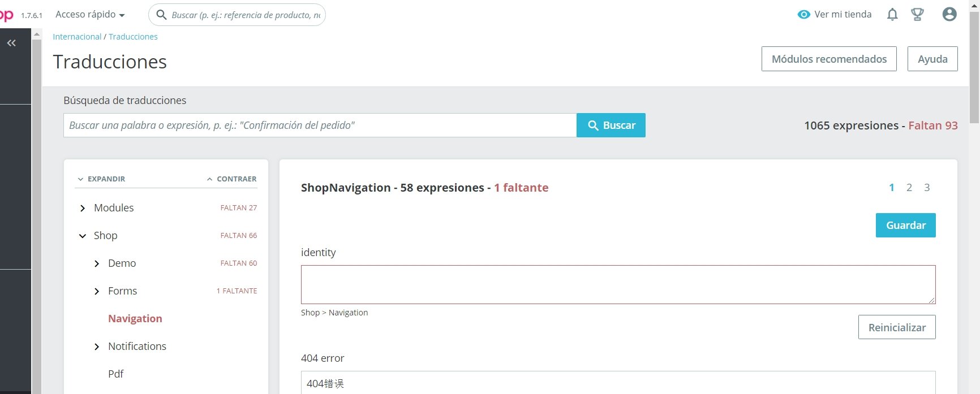The image size is (980, 394).
Task: Expand the Modules tree node
Action: (x=83, y=208)
